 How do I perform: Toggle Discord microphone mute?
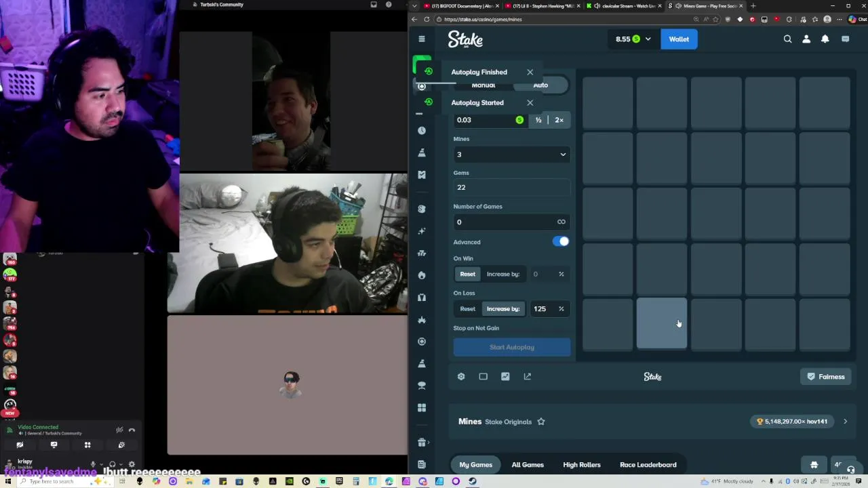pos(93,465)
